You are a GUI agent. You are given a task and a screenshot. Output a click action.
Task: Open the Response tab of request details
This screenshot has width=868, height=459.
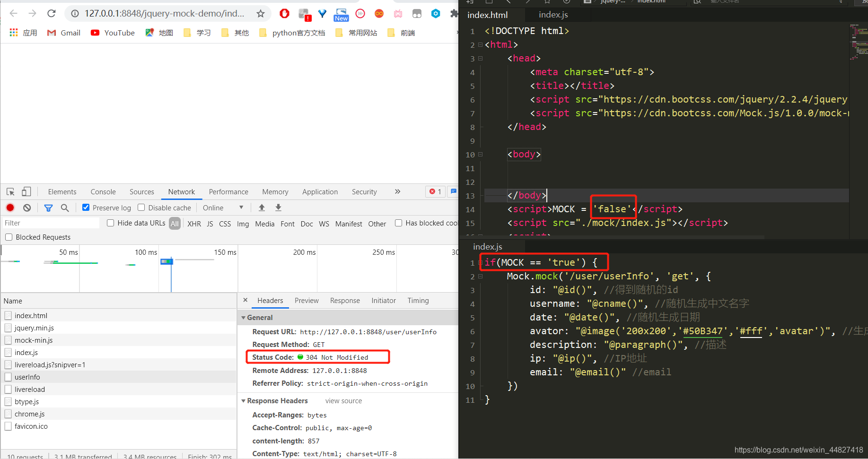tap(345, 301)
